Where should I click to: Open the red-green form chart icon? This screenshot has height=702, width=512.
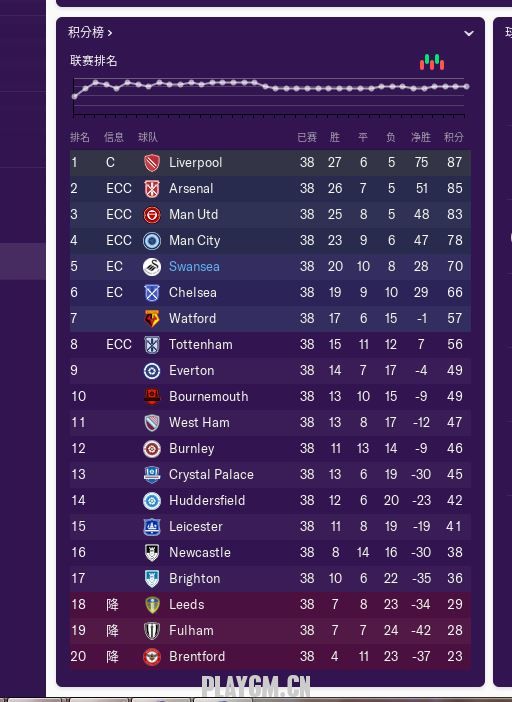tap(432, 62)
